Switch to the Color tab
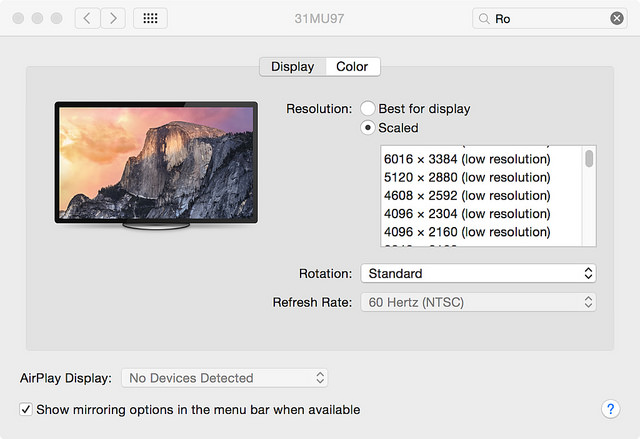This screenshot has width=640, height=439. (352, 67)
